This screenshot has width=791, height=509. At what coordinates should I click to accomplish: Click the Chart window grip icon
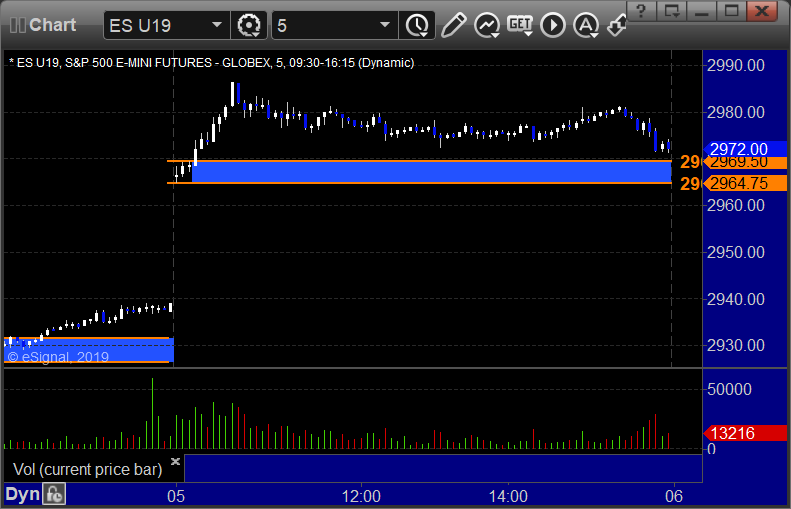pos(17,25)
